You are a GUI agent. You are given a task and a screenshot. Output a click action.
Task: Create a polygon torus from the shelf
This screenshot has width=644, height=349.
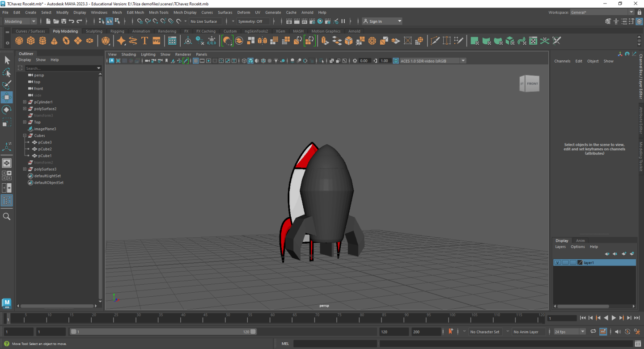click(66, 41)
